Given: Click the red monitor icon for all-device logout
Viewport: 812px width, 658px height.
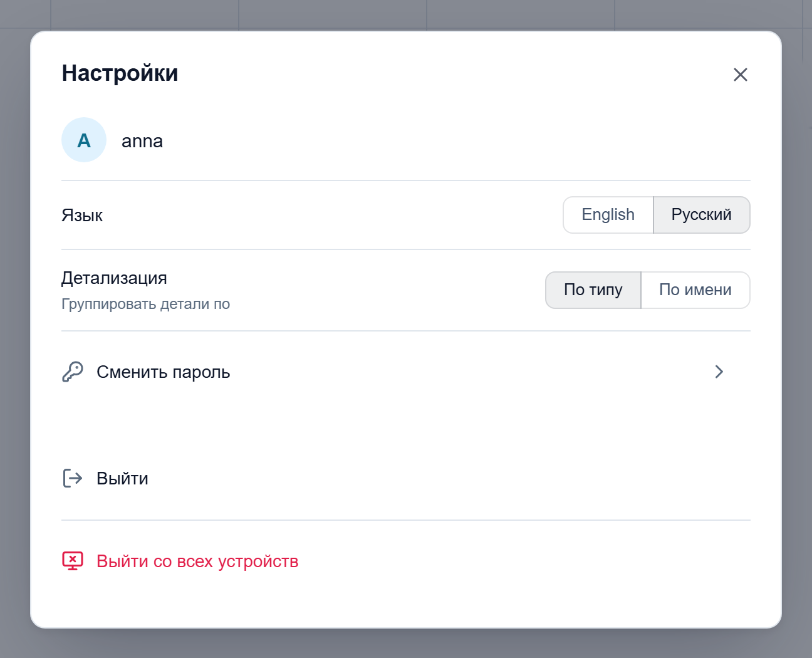Looking at the screenshot, I should pos(73,561).
